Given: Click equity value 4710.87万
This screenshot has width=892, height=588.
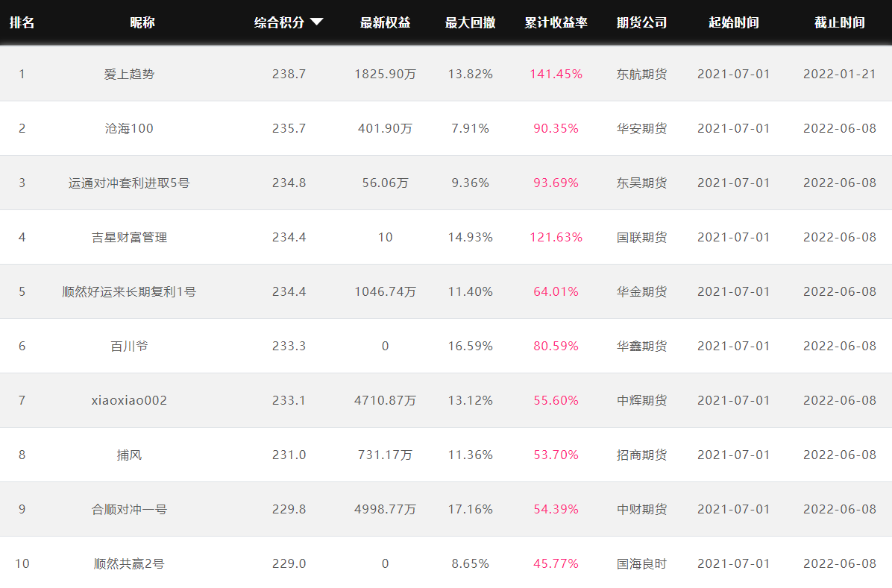Looking at the screenshot, I should point(385,400).
